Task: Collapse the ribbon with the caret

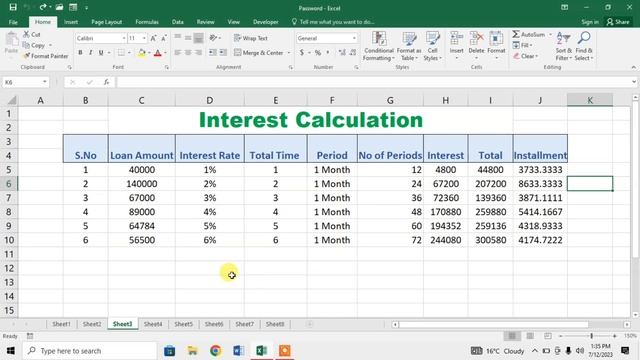Action: click(633, 67)
